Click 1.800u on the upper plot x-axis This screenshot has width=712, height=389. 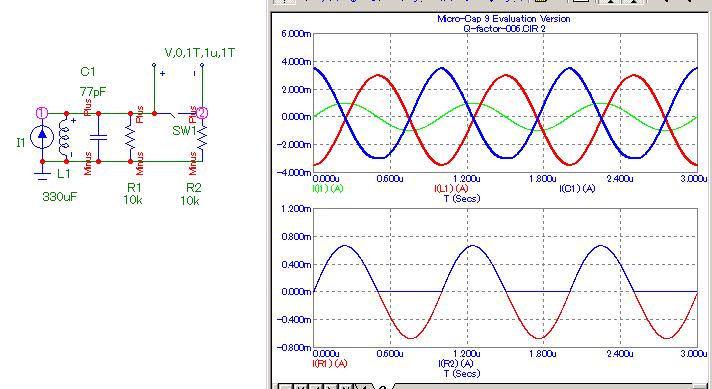point(543,179)
